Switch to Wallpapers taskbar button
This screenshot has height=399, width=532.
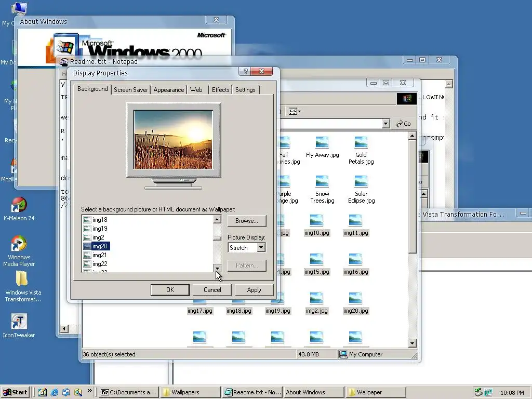(190, 392)
